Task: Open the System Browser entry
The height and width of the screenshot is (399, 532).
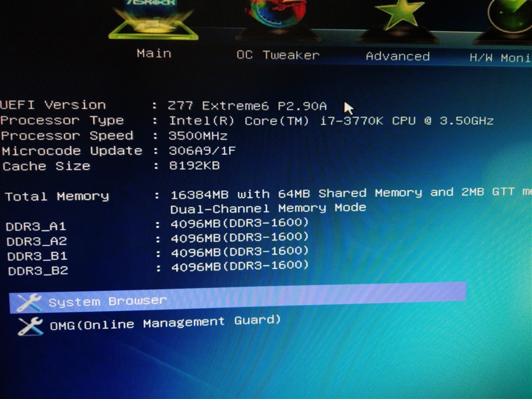Action: coord(237,297)
